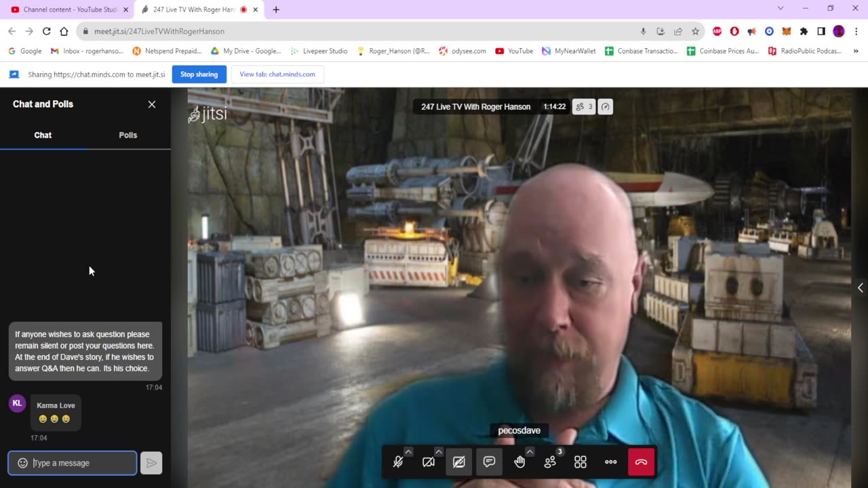This screenshot has width=868, height=488.
Task: Open the blue circle extension icon
Action: pos(769,31)
